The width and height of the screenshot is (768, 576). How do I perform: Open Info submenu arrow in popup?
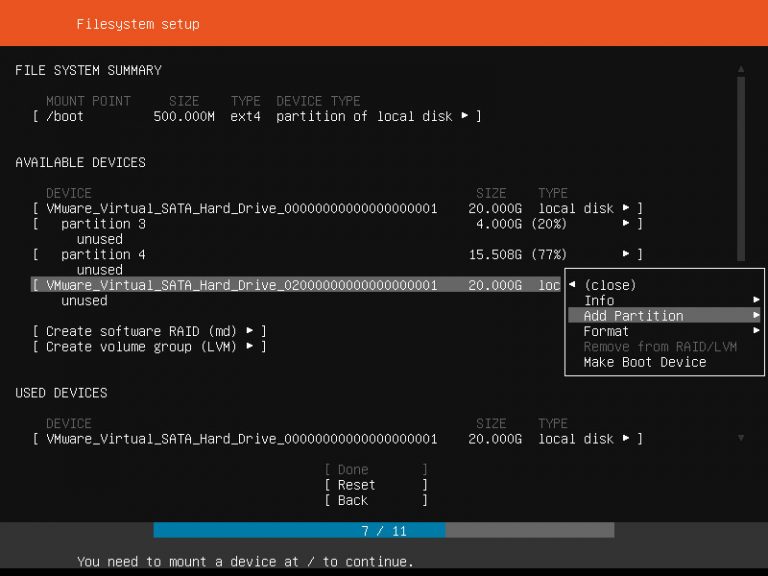coord(756,300)
